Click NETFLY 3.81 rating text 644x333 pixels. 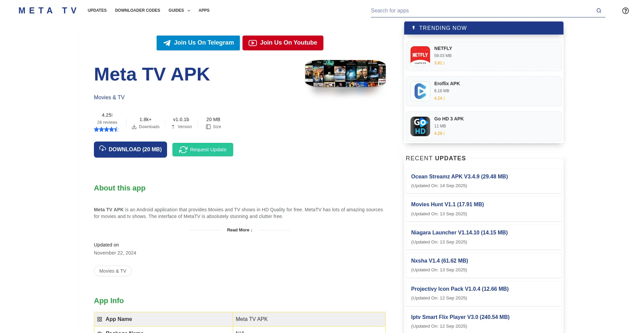pos(439,63)
